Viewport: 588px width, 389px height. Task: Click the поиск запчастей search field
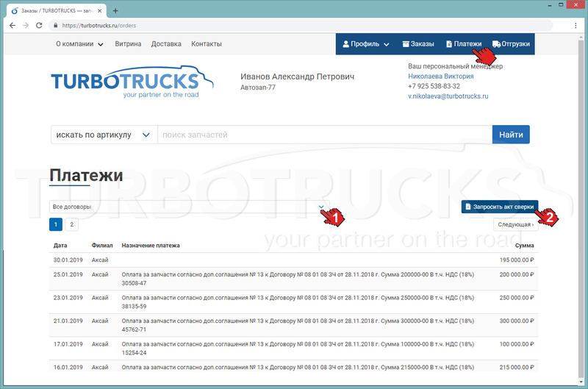pyautogui.click(x=325, y=135)
